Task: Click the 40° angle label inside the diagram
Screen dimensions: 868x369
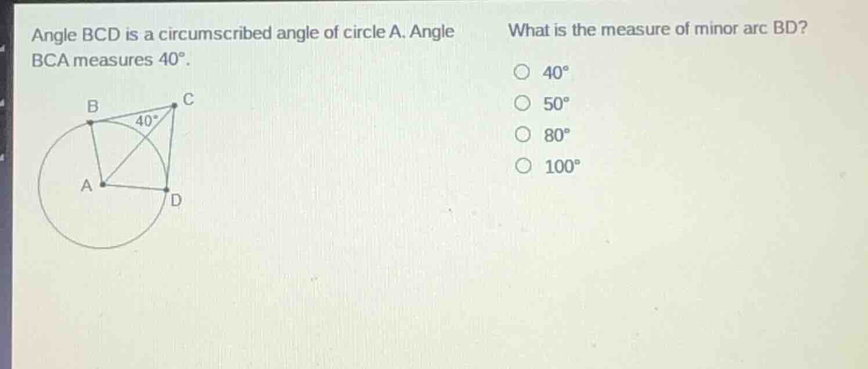Action: tap(145, 121)
